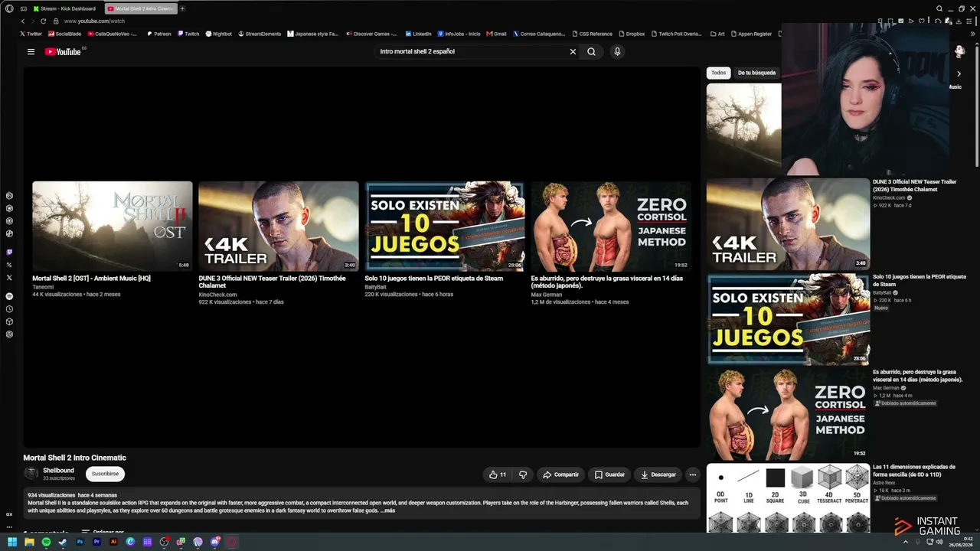Screen dimensions: 980x551
Task: Open the three-dot more actions menu
Action: click(693, 474)
